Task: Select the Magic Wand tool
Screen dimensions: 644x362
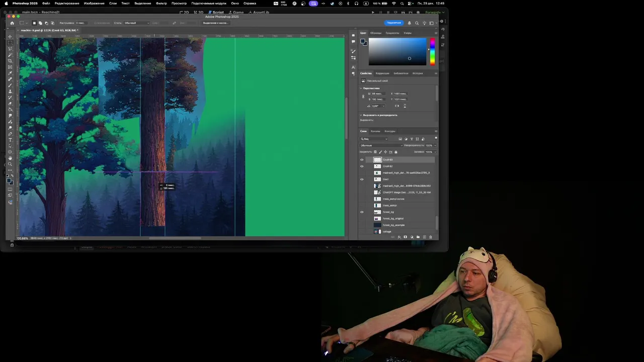Action: point(10,55)
